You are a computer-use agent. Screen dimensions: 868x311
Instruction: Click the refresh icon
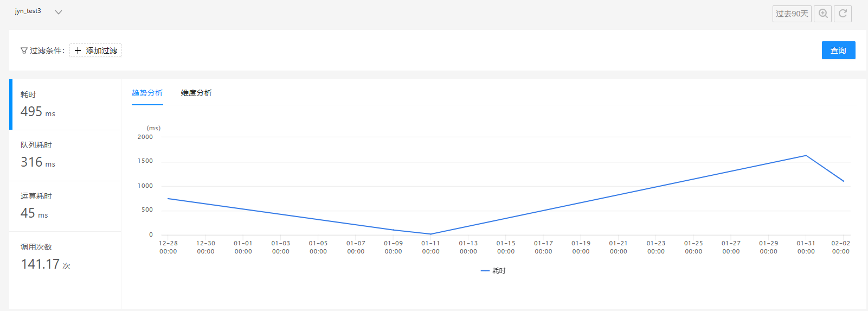(x=843, y=14)
